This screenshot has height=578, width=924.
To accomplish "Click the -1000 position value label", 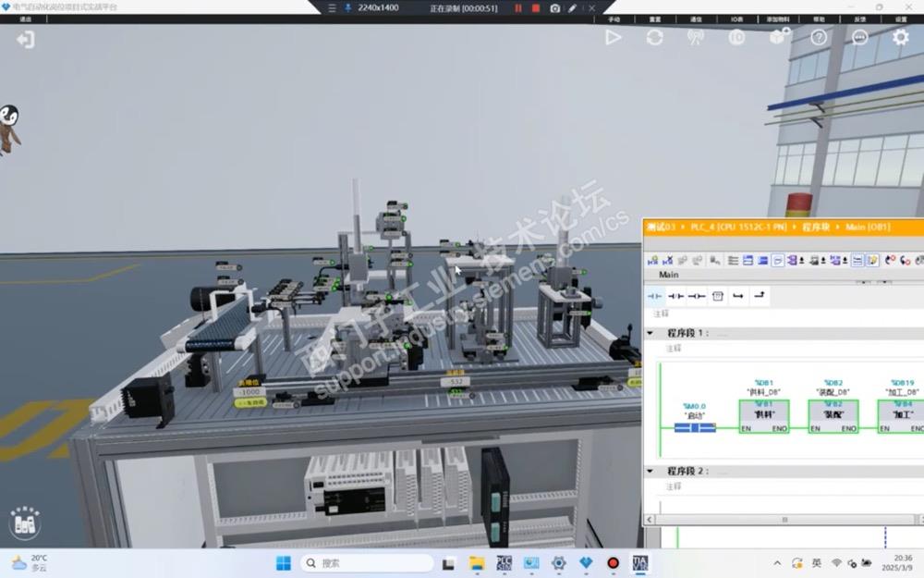I will [249, 392].
